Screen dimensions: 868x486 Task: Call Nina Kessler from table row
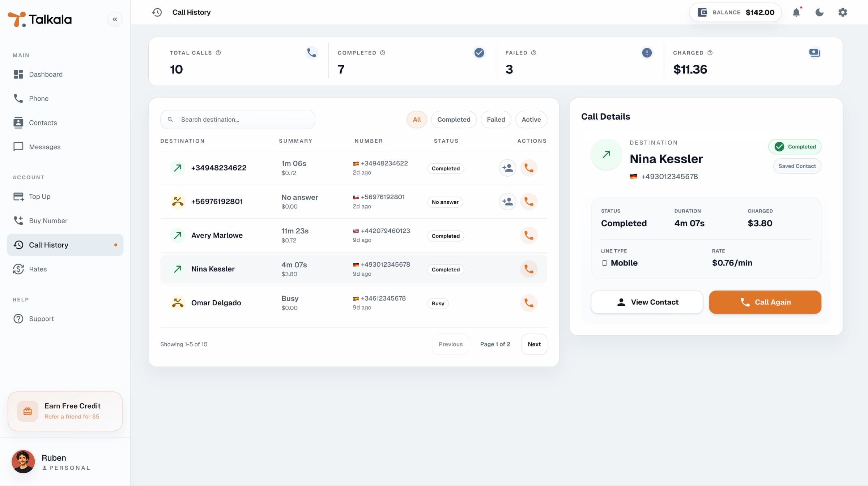[529, 269]
